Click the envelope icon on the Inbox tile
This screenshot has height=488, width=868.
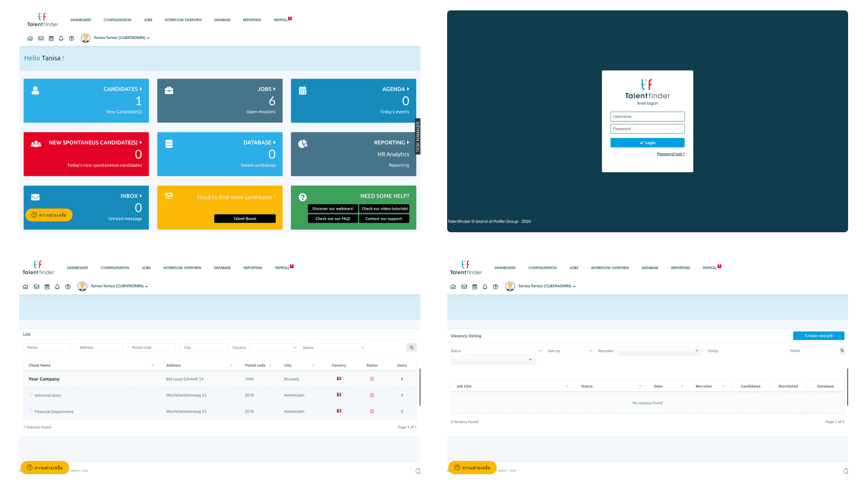[35, 197]
